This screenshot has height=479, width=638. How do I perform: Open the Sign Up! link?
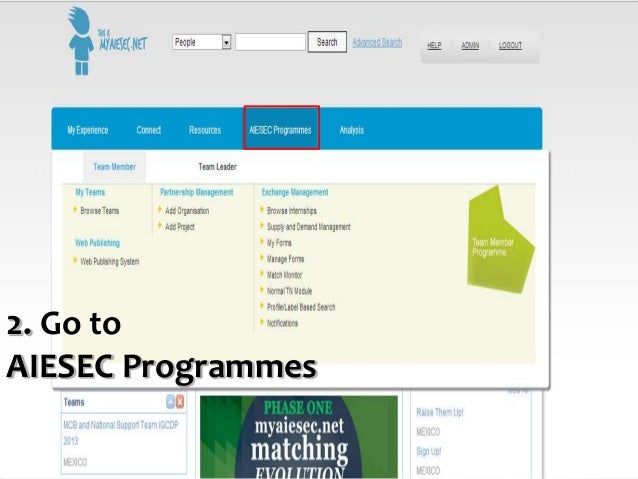tap(428, 451)
